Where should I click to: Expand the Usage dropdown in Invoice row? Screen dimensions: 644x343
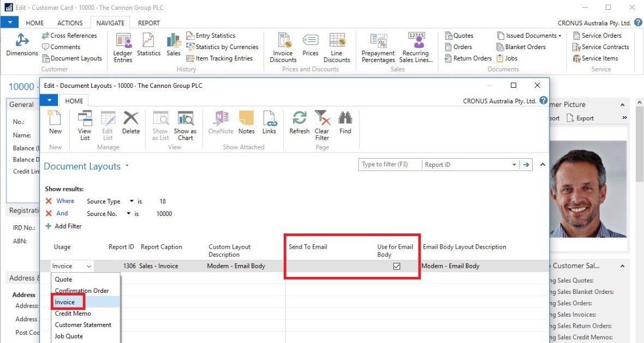89,266
